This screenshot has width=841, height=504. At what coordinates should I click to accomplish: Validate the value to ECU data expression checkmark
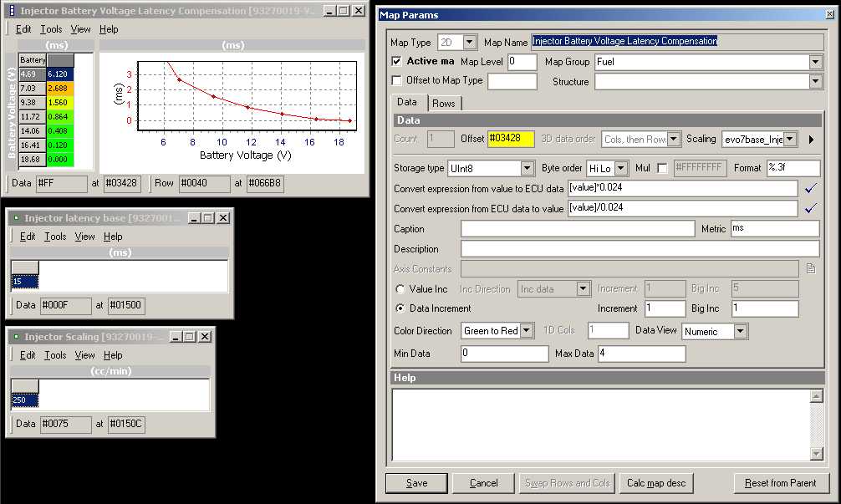(x=809, y=189)
